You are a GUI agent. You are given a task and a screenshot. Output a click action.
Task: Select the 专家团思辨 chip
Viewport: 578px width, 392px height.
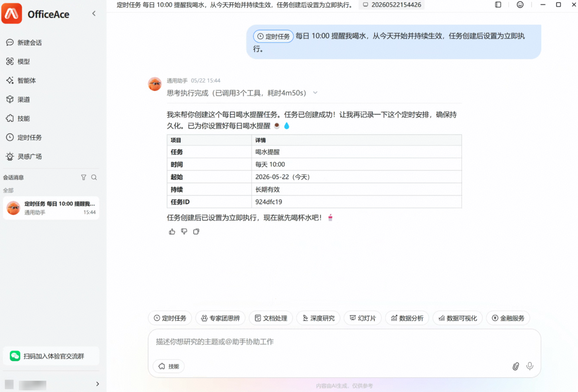point(220,318)
